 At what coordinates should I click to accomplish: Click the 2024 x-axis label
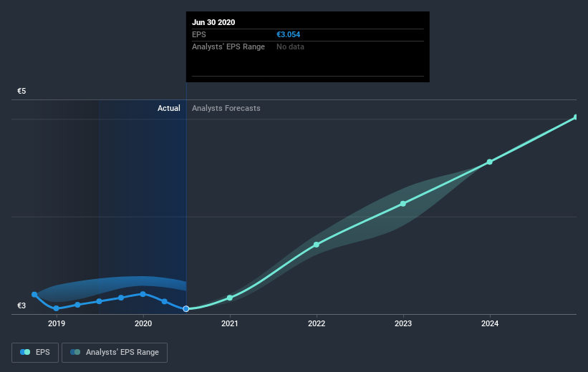(490, 323)
